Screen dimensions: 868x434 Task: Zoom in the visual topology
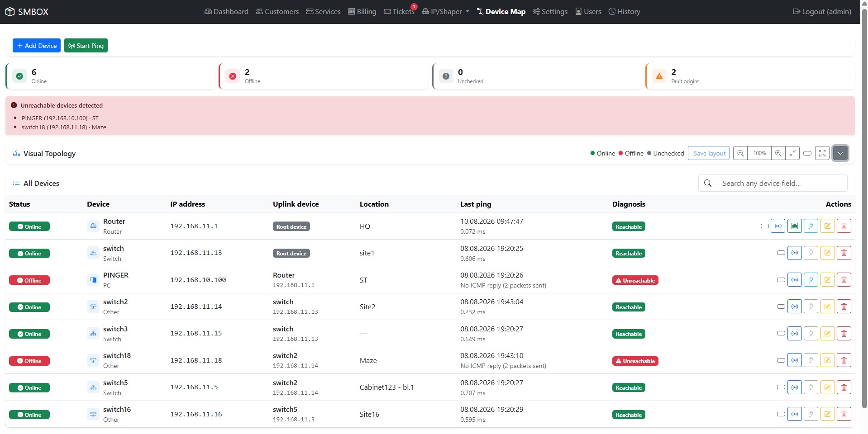point(778,153)
